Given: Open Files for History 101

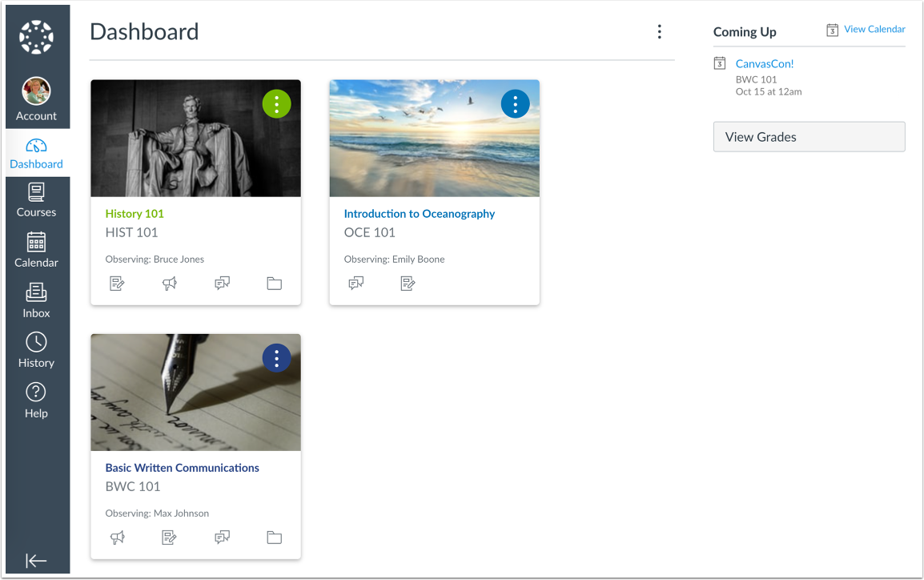Looking at the screenshot, I should [x=274, y=283].
